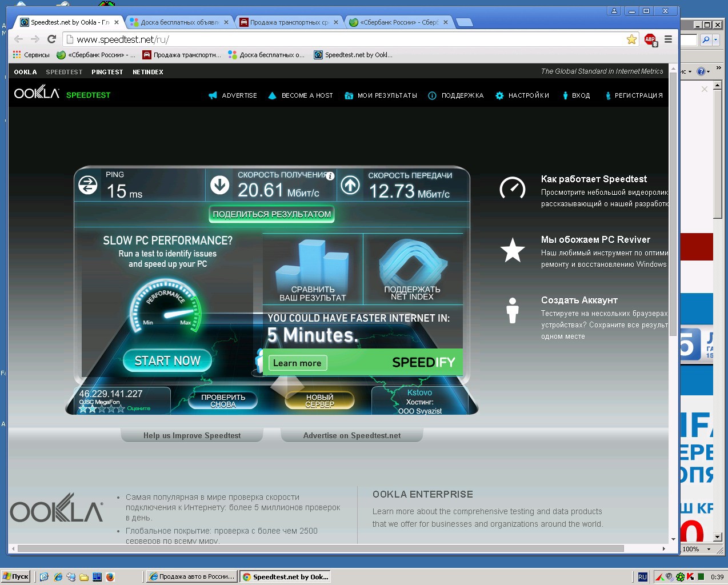Open the Сбербанк России bookmark
The width and height of the screenshot is (728, 585).
[96, 55]
